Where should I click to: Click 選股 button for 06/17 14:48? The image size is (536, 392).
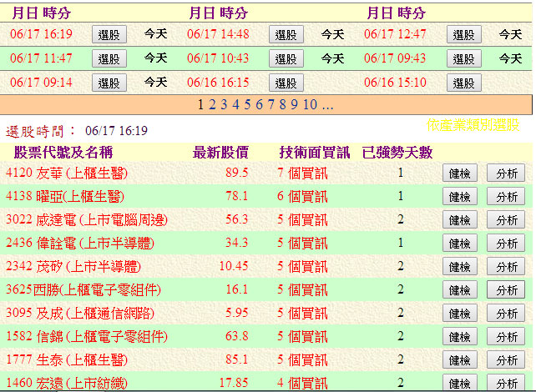286,34
